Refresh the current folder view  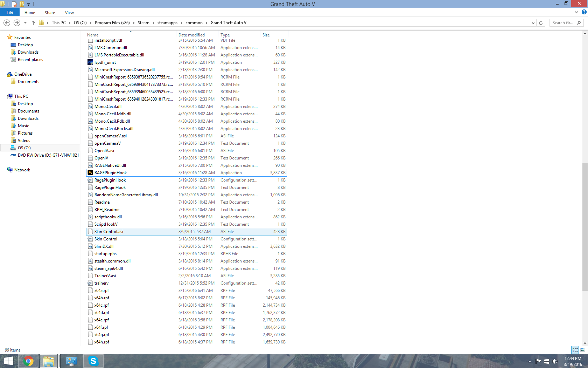(x=541, y=23)
